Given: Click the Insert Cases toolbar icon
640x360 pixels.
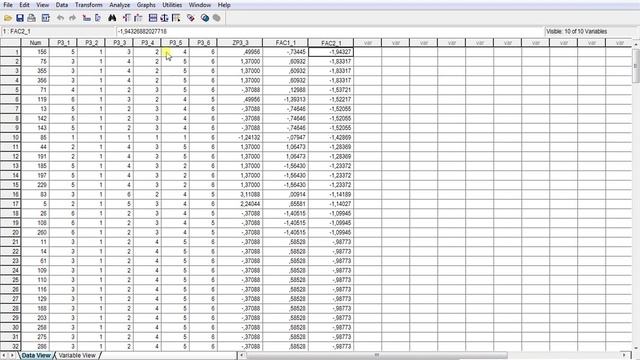Looking at the screenshot, I should click(x=127, y=18).
